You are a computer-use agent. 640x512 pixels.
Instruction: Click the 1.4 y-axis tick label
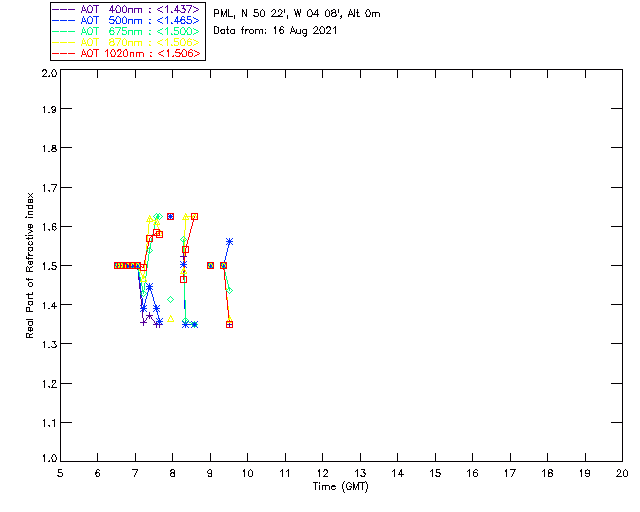(x=49, y=305)
